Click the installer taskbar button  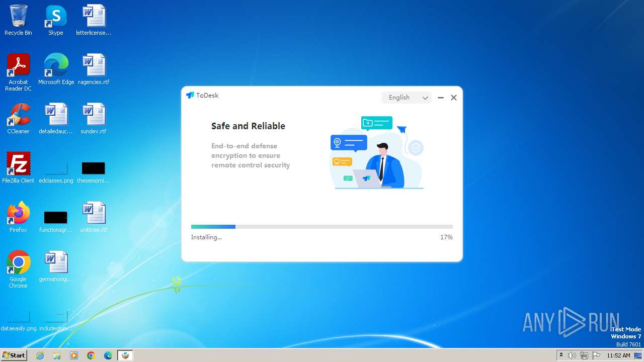[x=125, y=355]
